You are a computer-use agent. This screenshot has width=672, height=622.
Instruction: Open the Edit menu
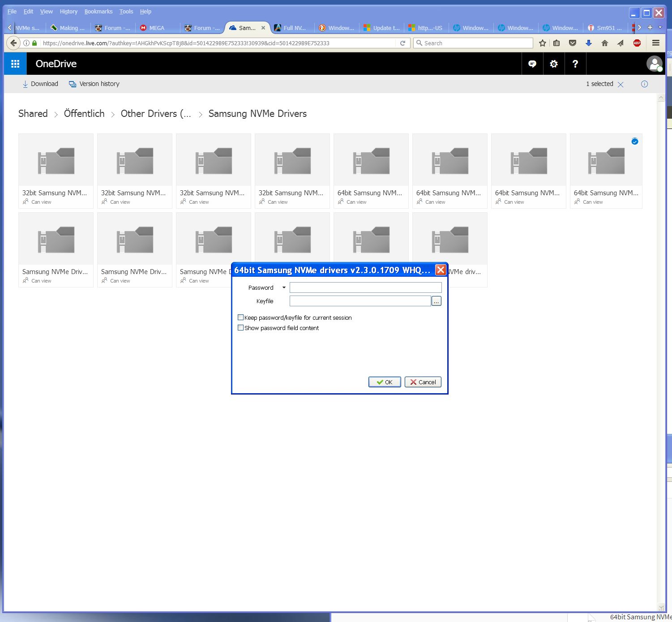coord(28,12)
